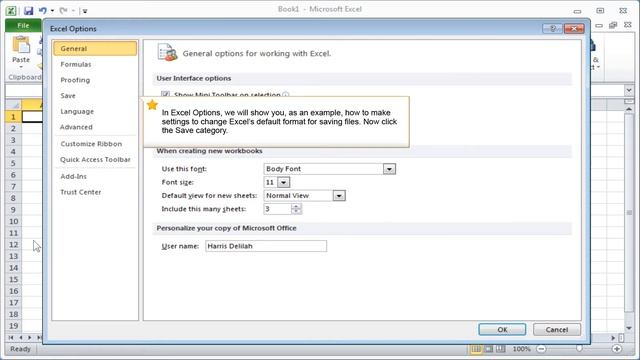Open the Use this font dropdown
640x360 pixels.
[x=389, y=169]
